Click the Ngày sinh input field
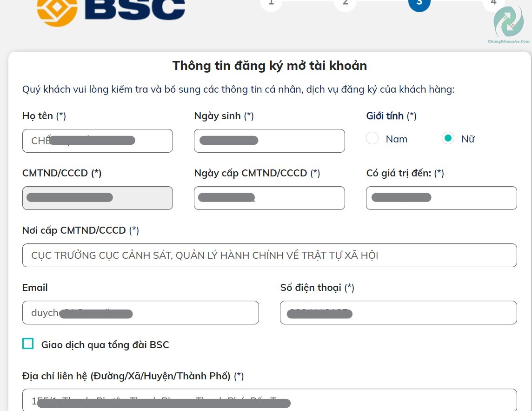This screenshot has width=532, height=411. coord(269,141)
